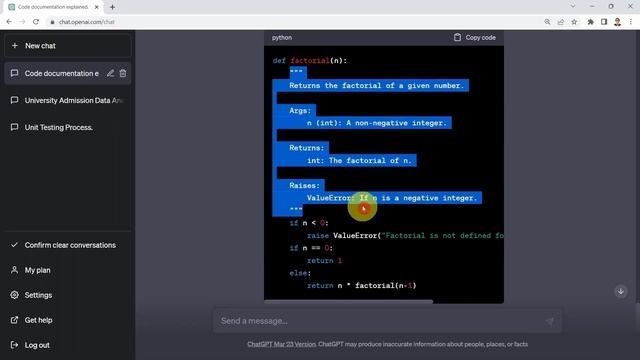Rename the Code documentation chat with pencil icon
The image size is (640, 360).
tap(110, 73)
